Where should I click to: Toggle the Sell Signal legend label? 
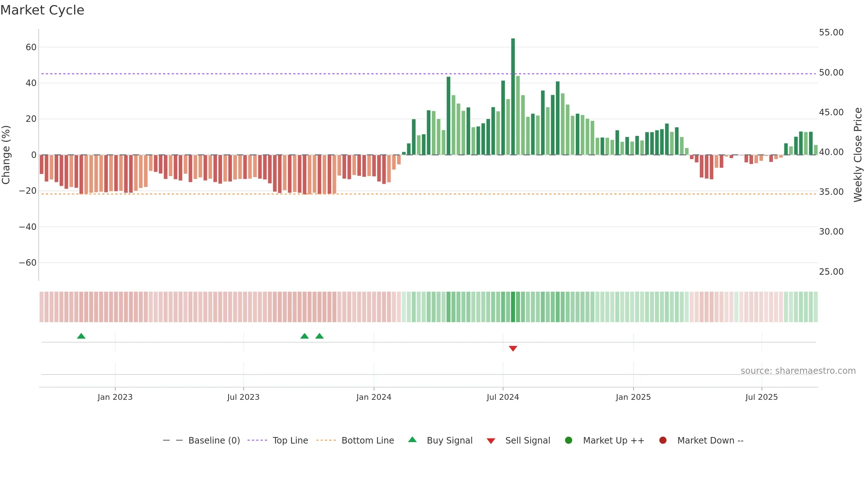528,440
